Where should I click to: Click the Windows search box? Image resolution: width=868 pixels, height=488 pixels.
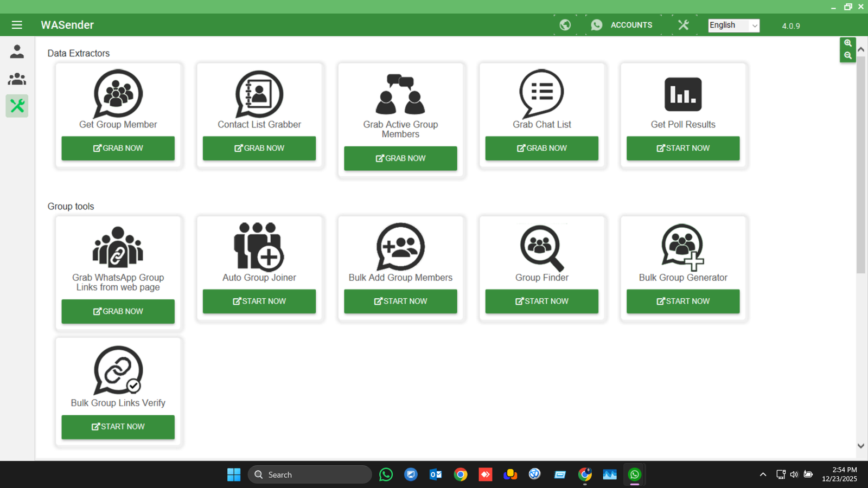(309, 474)
